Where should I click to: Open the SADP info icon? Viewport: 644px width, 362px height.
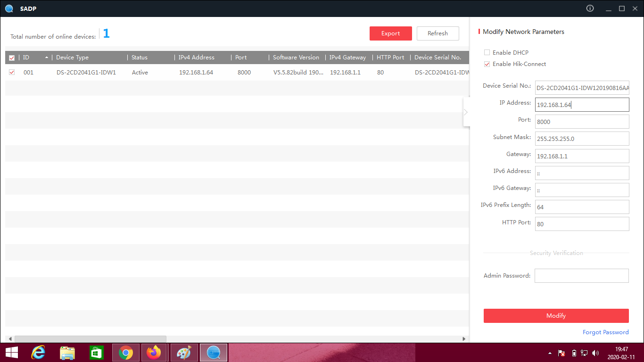tap(590, 8)
